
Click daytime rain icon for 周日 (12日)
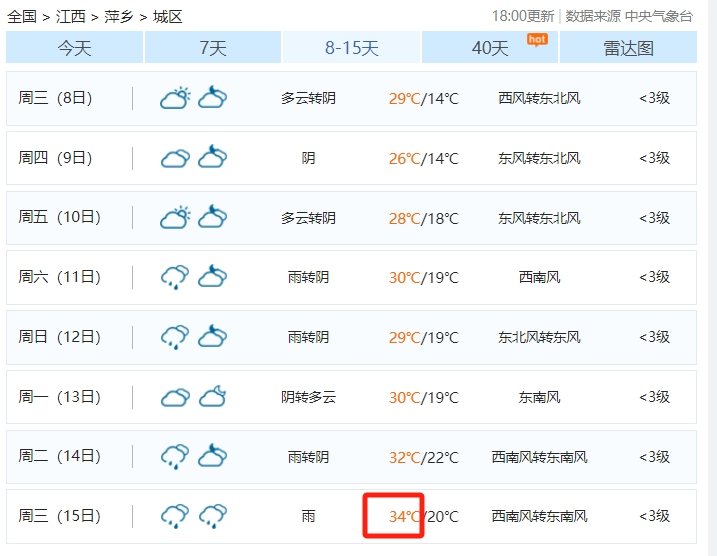pos(175,337)
